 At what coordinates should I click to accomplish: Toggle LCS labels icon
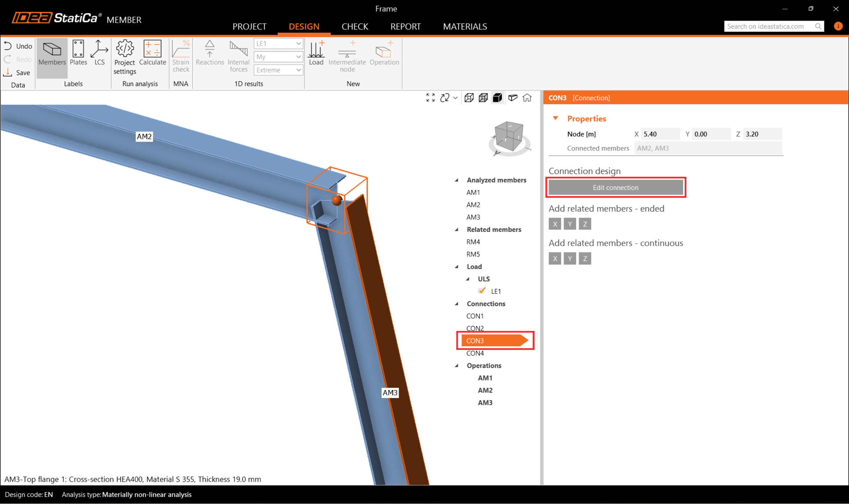pos(99,53)
